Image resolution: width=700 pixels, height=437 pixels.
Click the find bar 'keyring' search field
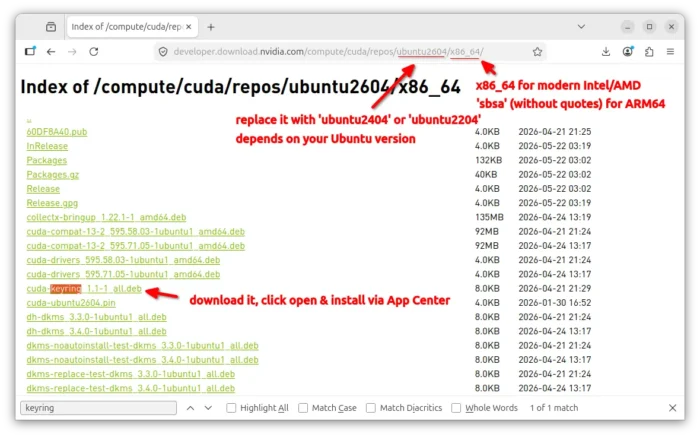98,408
